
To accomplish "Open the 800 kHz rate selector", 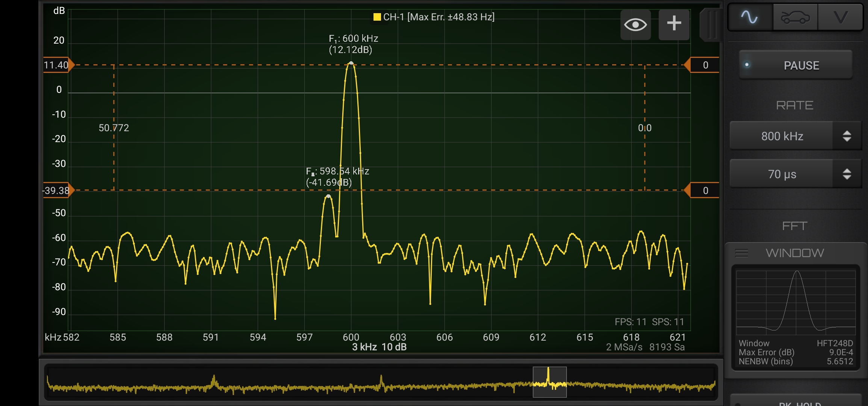I will click(782, 136).
